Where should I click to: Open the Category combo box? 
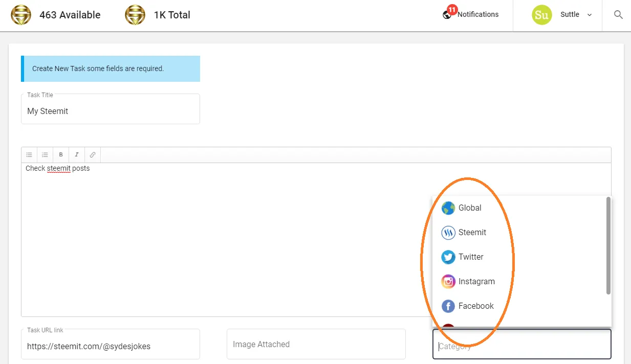click(x=522, y=344)
